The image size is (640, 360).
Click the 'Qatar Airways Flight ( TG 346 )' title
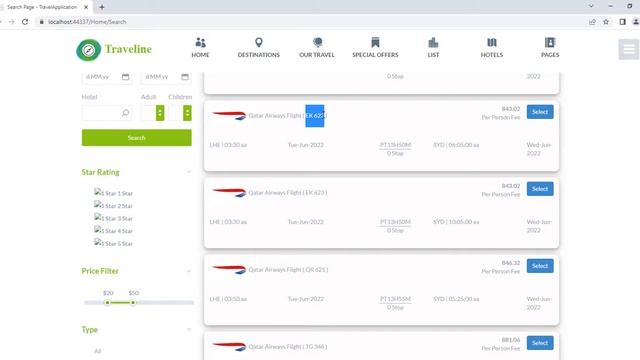[x=288, y=347]
